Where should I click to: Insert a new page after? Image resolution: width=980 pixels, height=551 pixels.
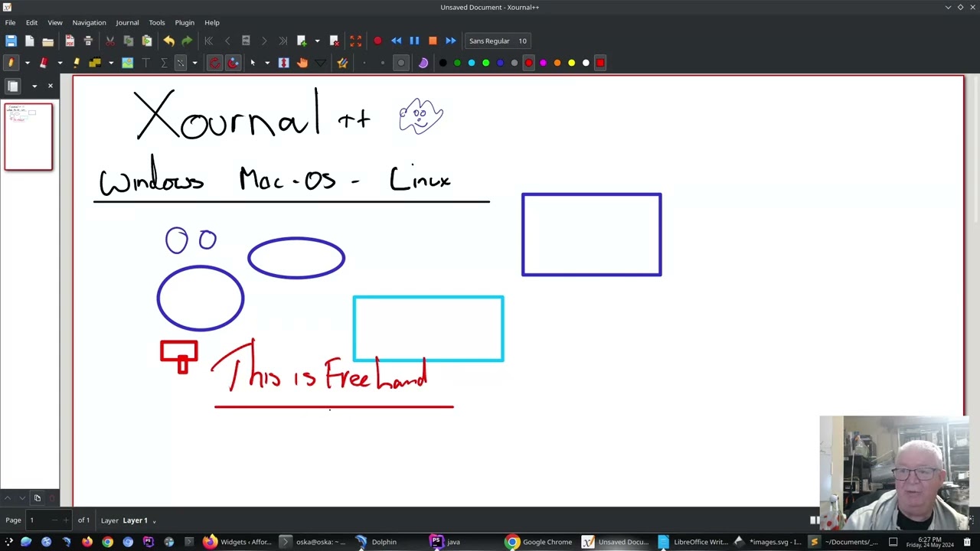[x=302, y=41]
